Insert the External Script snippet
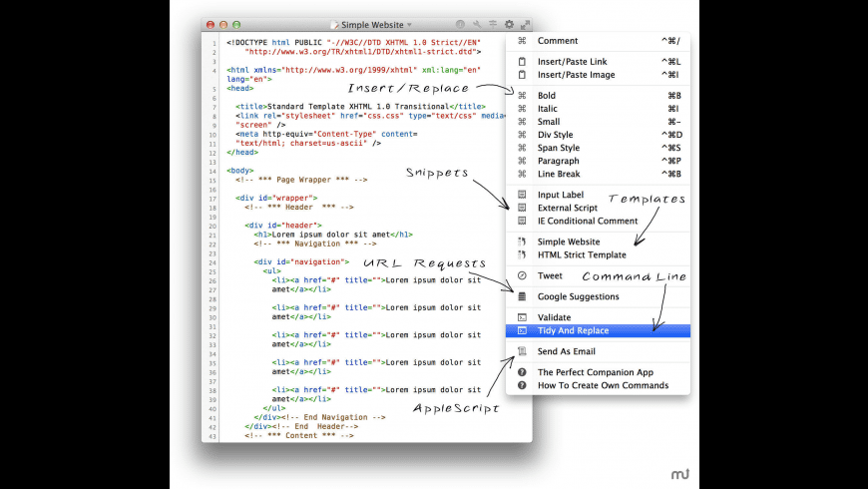 pos(598,208)
